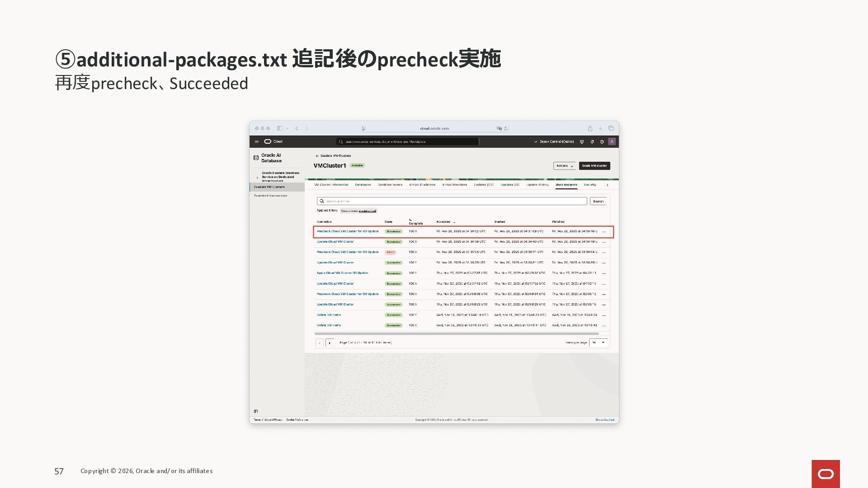
Task: Open the user profile avatar menu
Action: [x=612, y=141]
